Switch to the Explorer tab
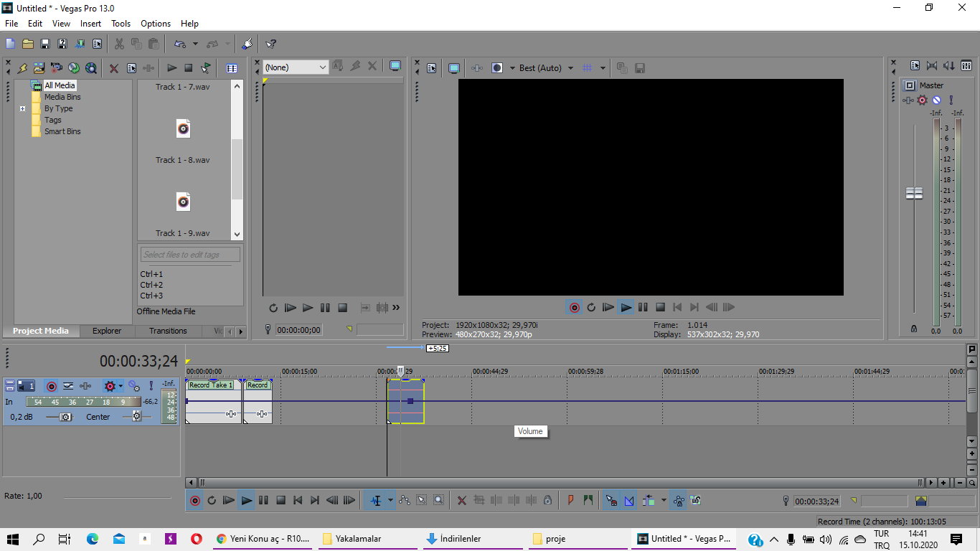The height and width of the screenshot is (551, 980). (107, 331)
